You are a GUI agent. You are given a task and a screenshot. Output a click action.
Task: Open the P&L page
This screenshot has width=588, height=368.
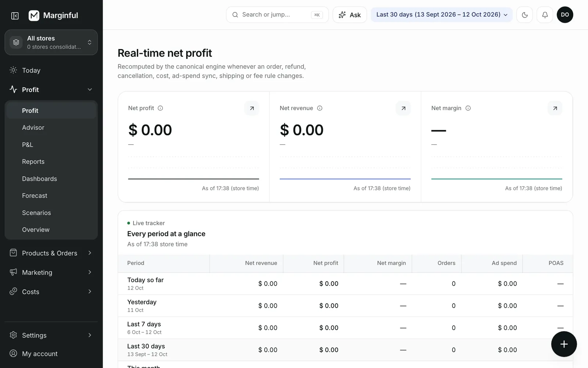point(51,145)
